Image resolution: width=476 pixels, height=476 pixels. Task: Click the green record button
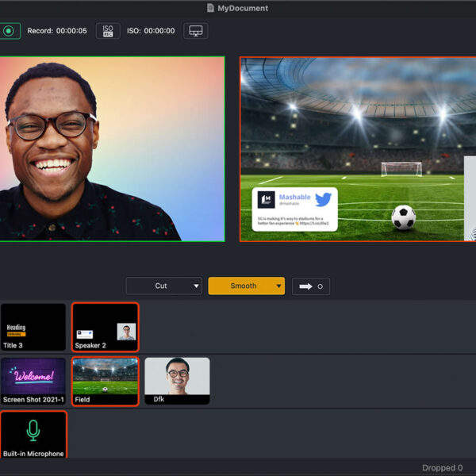(x=9, y=31)
